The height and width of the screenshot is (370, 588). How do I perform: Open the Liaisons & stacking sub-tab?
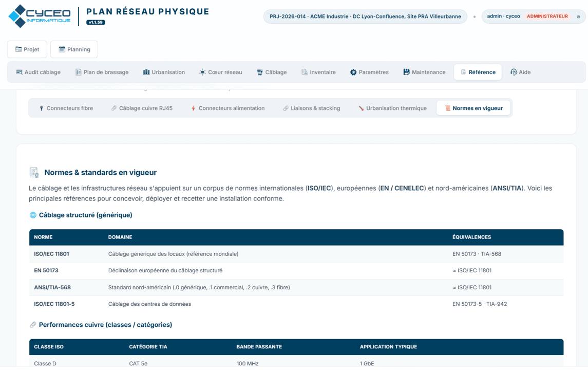point(311,108)
